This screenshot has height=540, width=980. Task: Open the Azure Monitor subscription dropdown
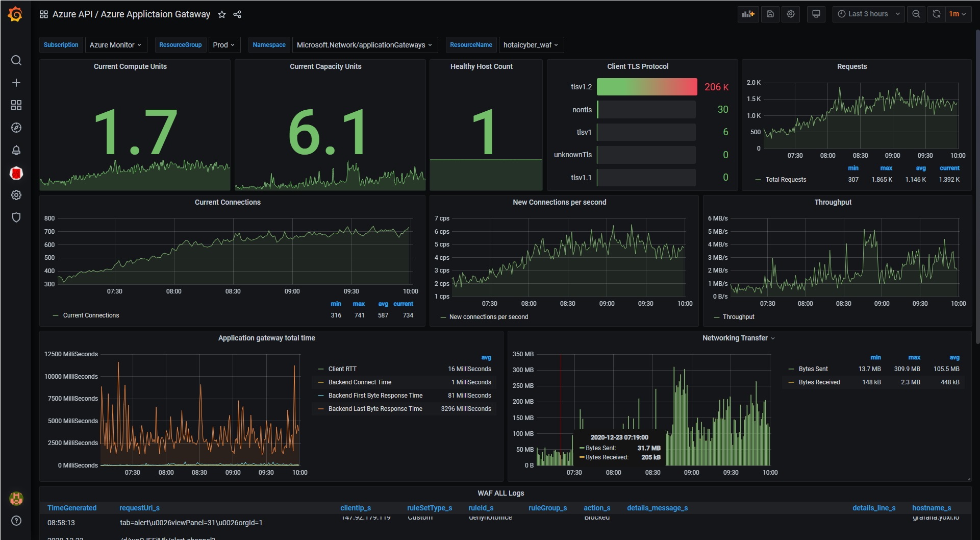tap(115, 45)
